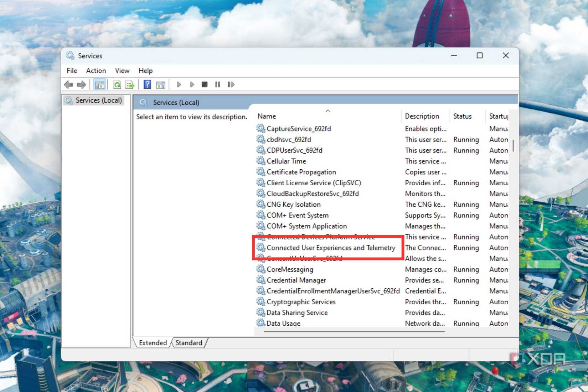Click the Stop Service toolbar icon
Image resolution: width=588 pixels, height=392 pixels.
click(x=205, y=84)
